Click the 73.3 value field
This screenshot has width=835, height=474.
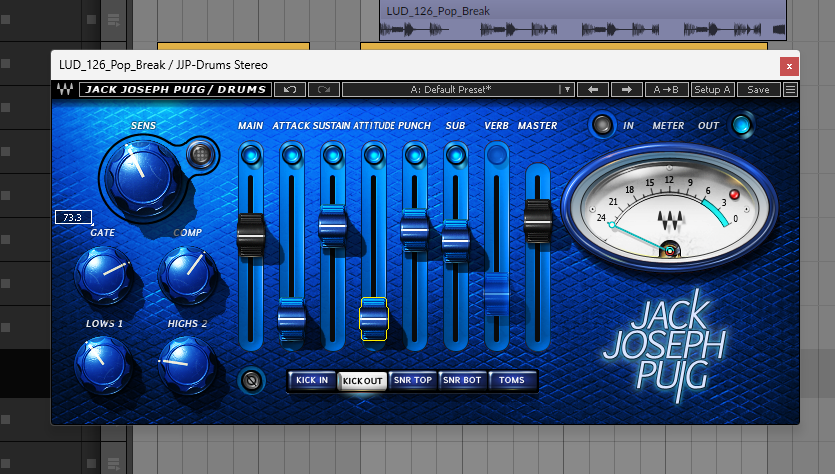click(73, 217)
